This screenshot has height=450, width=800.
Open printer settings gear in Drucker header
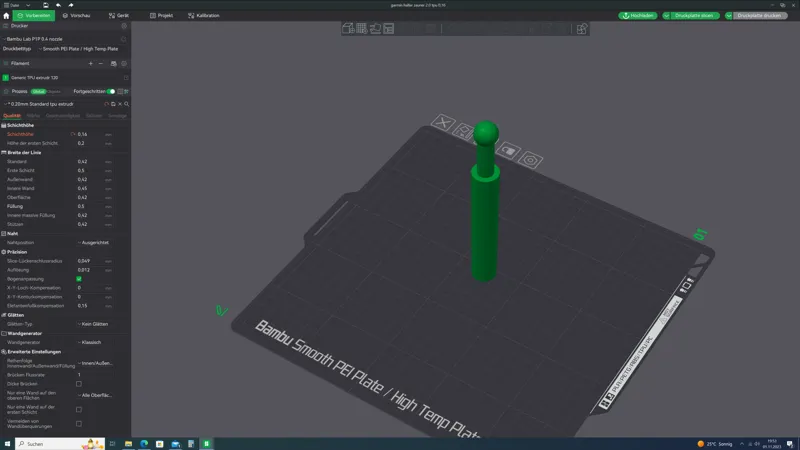pyautogui.click(x=124, y=26)
